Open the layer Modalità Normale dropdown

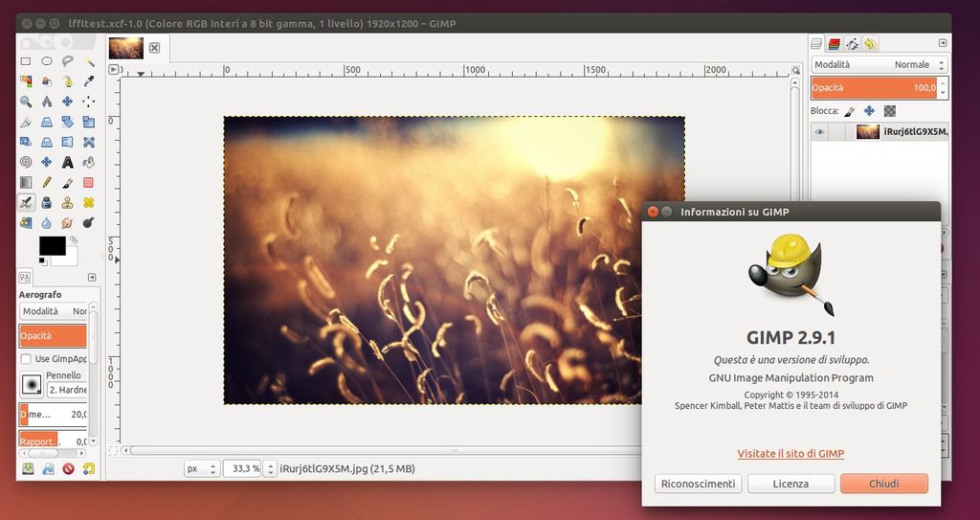tap(879, 64)
